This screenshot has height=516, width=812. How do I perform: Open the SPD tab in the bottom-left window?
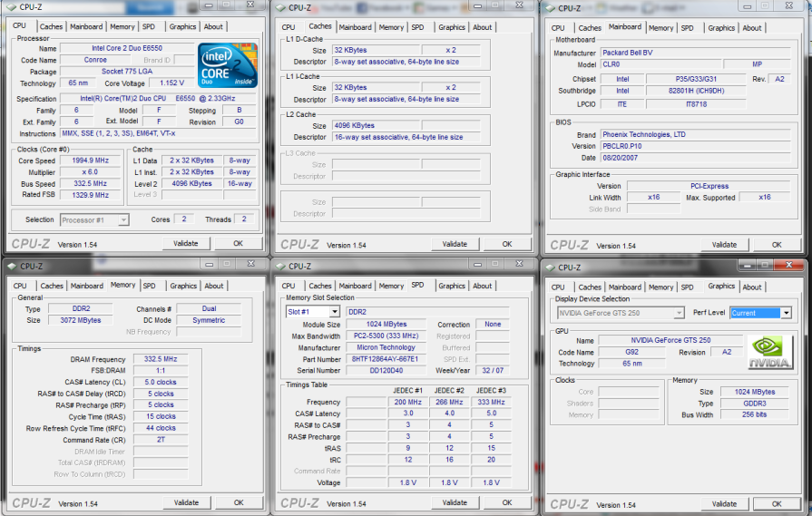point(149,286)
